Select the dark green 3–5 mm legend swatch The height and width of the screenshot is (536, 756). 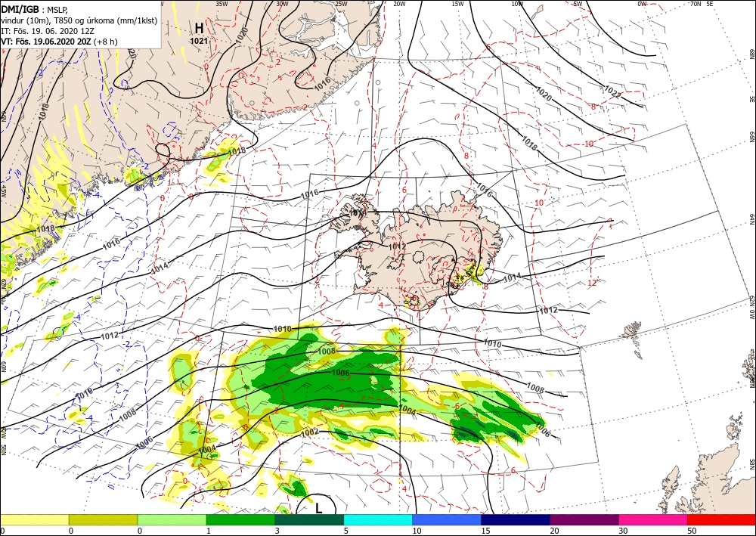pos(309,519)
